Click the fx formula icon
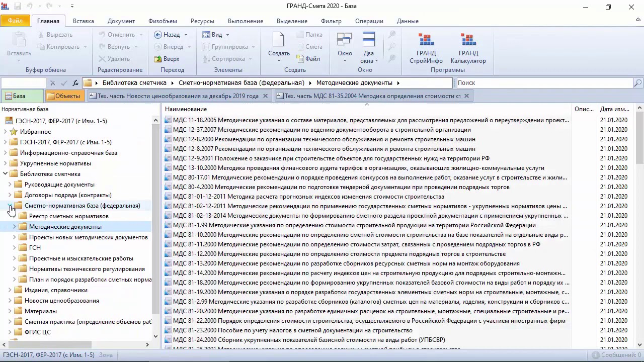Screen dimensions: 644x362 tap(75, 83)
